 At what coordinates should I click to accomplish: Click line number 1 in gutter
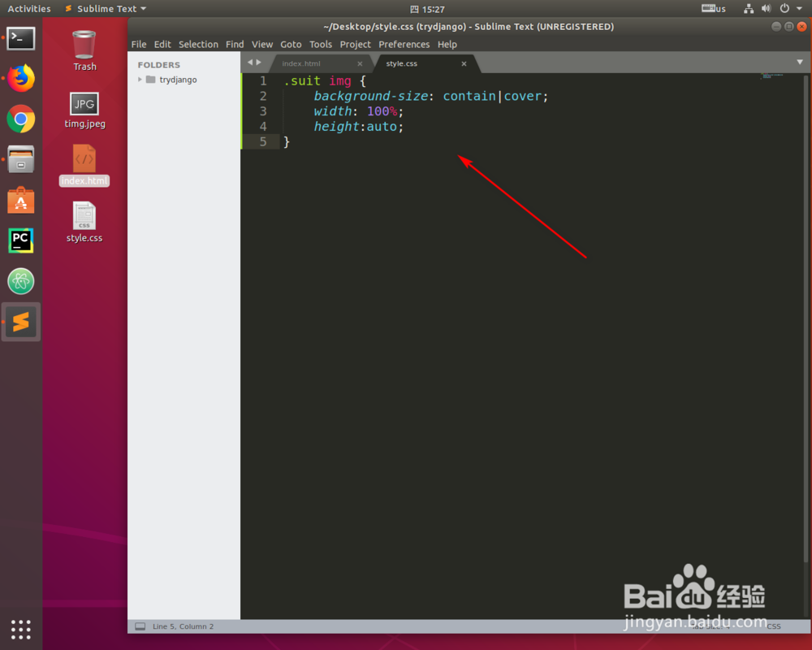point(263,81)
